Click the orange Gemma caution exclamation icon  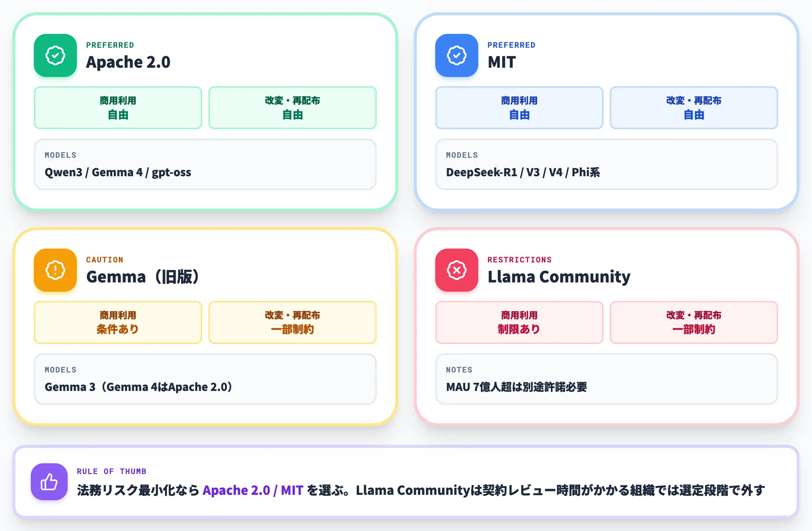(55, 270)
